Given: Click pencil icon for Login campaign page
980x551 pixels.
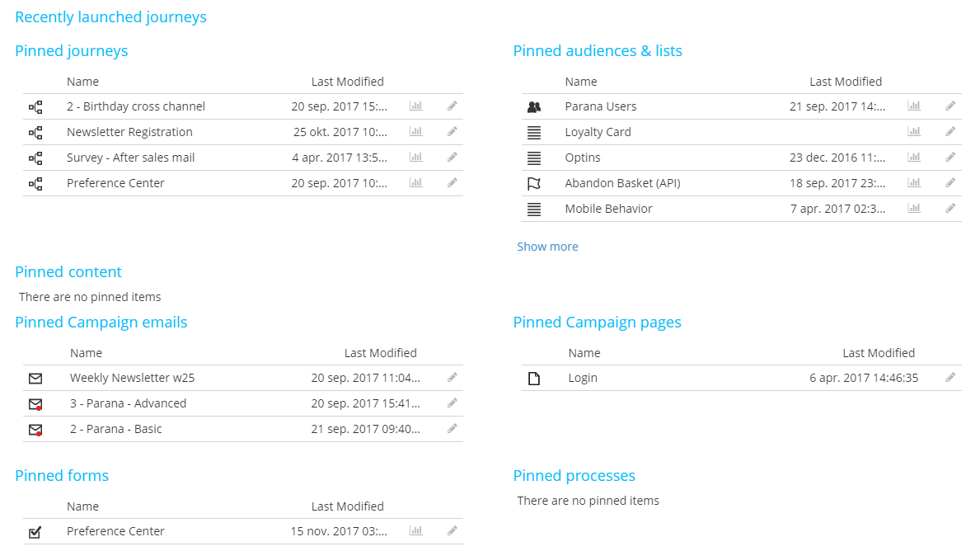Looking at the screenshot, I should click(x=950, y=378).
